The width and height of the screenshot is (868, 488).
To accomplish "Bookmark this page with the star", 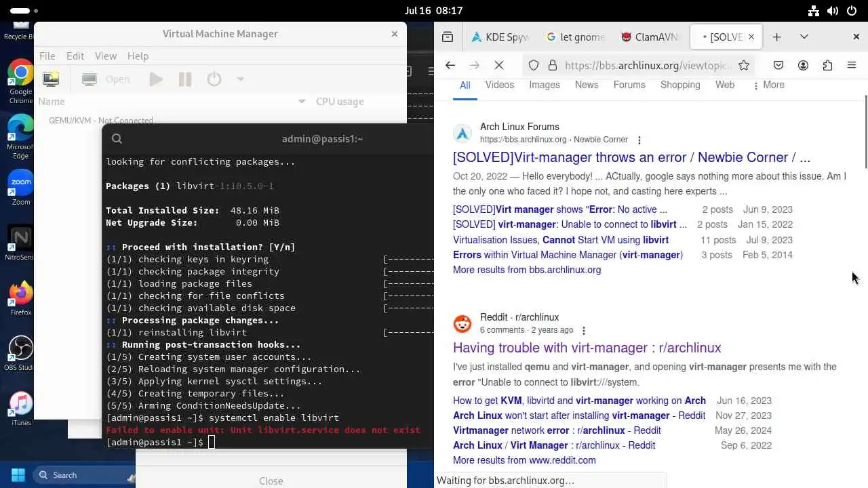I will (744, 65).
